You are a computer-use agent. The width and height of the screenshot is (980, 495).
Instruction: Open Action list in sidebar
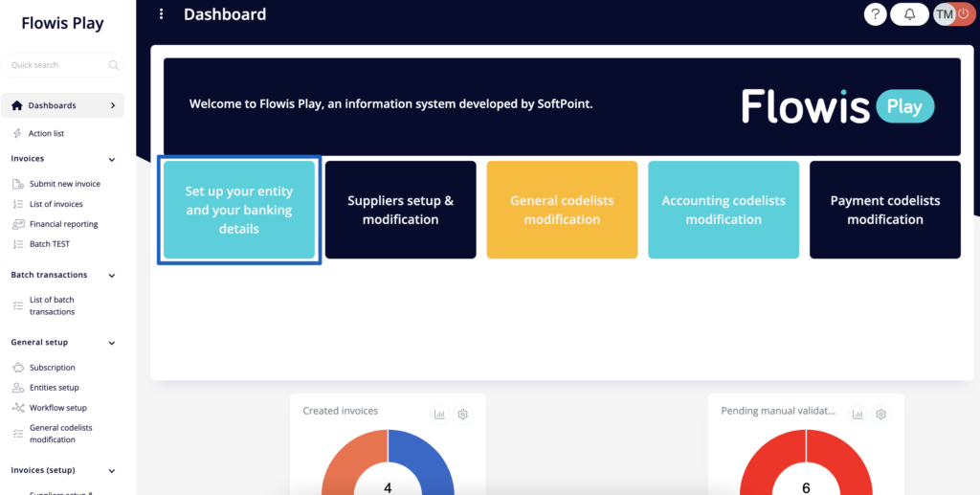[46, 133]
